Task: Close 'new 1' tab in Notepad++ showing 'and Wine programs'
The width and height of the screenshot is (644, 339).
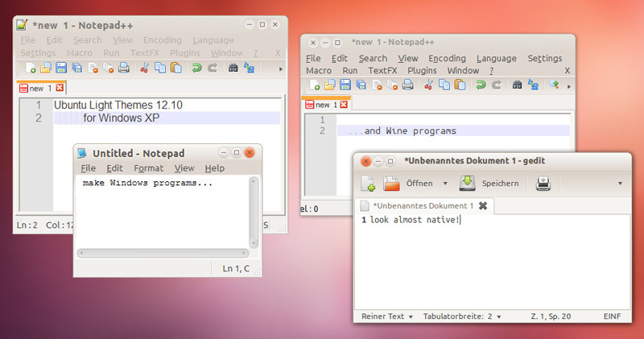Action: 344,105
